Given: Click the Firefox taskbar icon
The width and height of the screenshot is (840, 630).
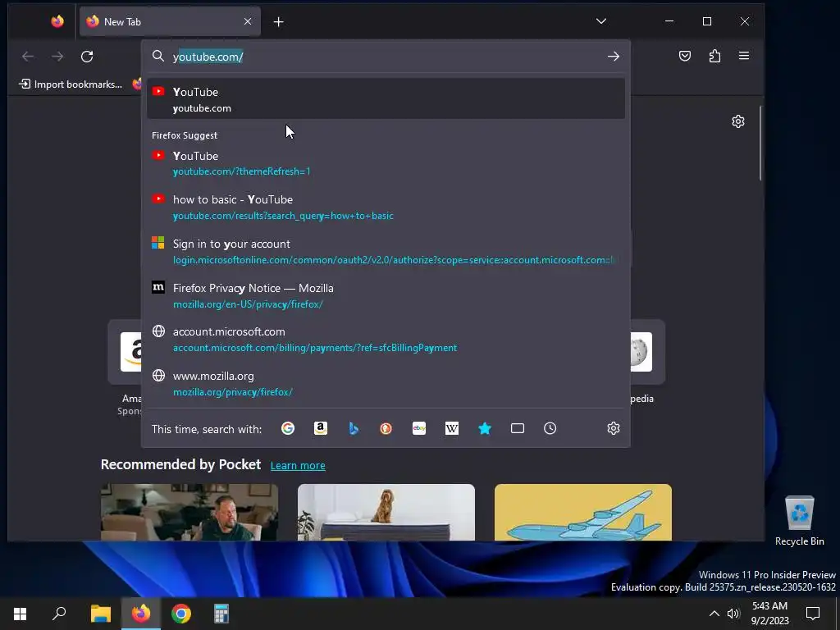Looking at the screenshot, I should click(x=141, y=614).
